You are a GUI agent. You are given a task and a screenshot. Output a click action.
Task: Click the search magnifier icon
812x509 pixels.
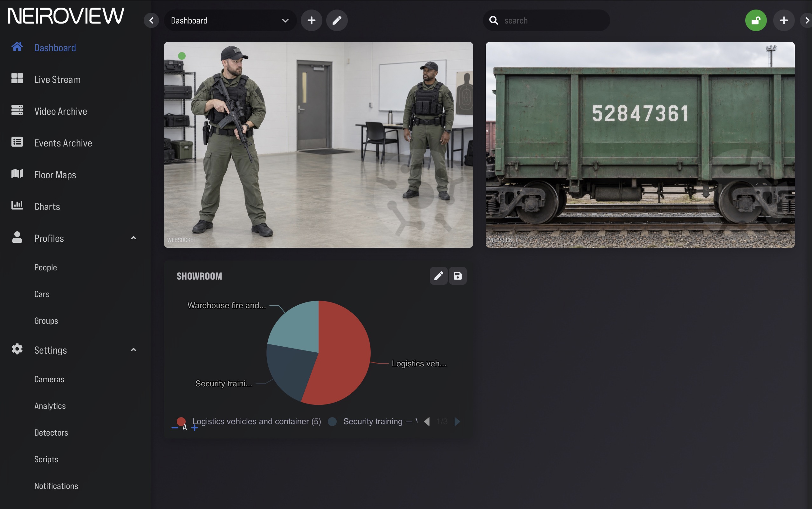click(x=494, y=21)
